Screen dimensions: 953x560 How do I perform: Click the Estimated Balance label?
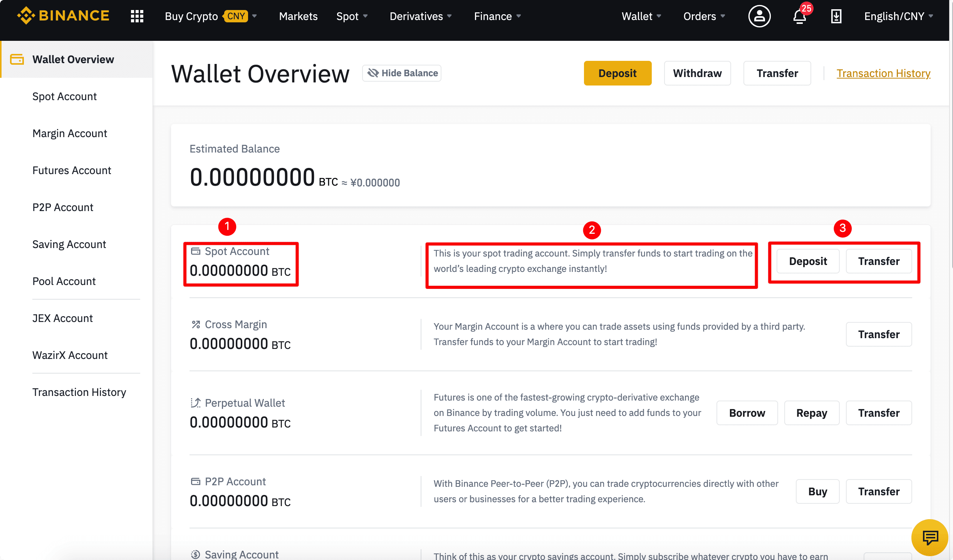pyautogui.click(x=235, y=149)
